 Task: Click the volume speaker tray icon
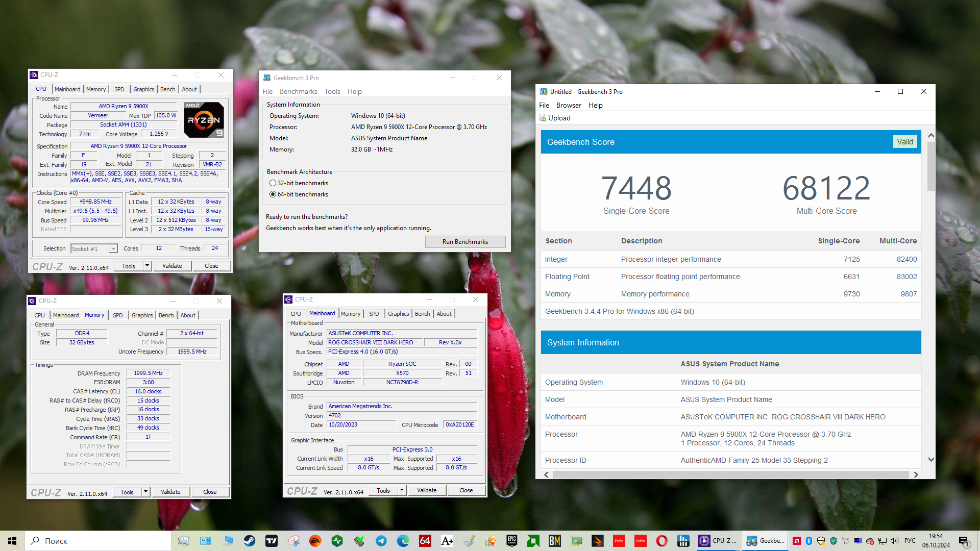pyautogui.click(x=894, y=541)
